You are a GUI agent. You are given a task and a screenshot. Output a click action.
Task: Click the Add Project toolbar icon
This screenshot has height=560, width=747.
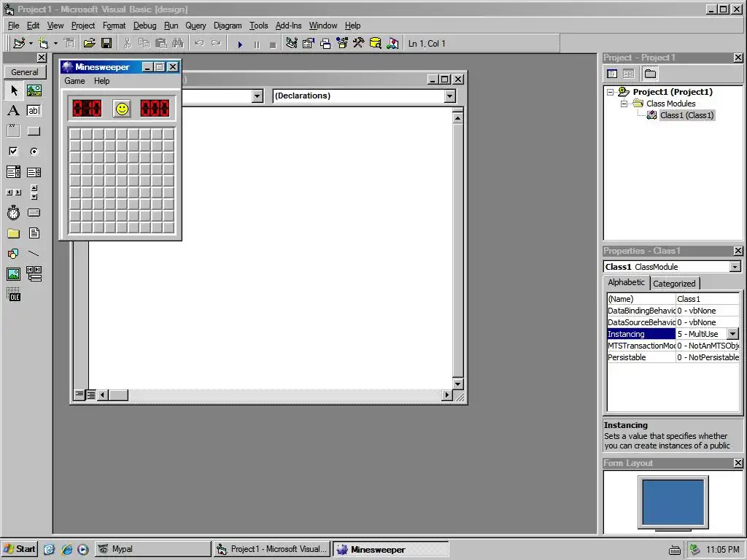[x=19, y=43]
